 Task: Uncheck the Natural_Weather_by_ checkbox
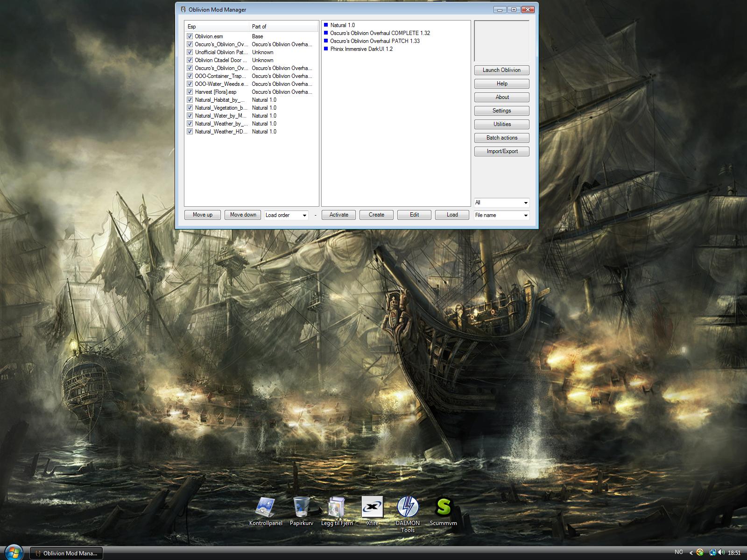tap(190, 124)
